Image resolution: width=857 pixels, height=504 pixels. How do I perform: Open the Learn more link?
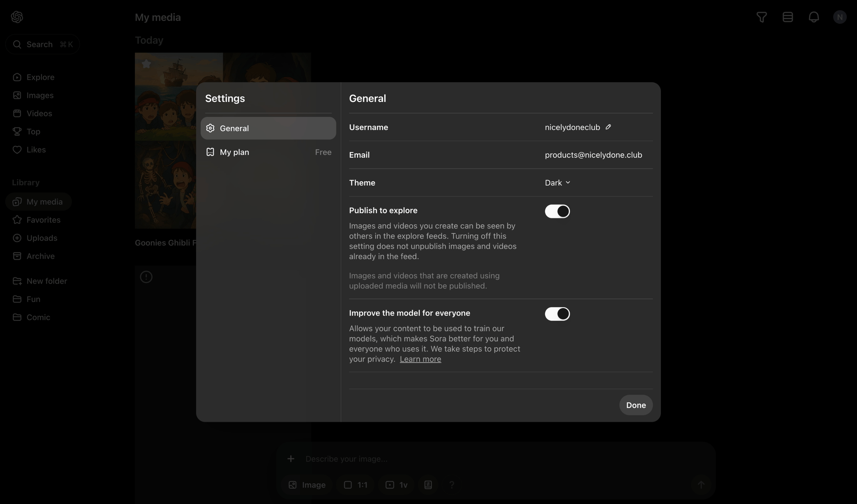[420, 359]
